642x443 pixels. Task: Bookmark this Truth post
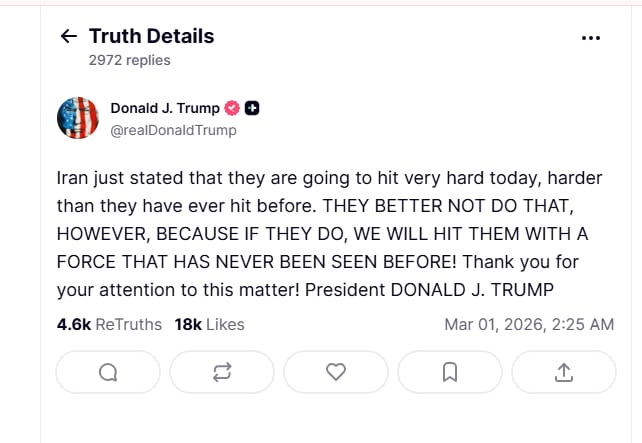[450, 372]
